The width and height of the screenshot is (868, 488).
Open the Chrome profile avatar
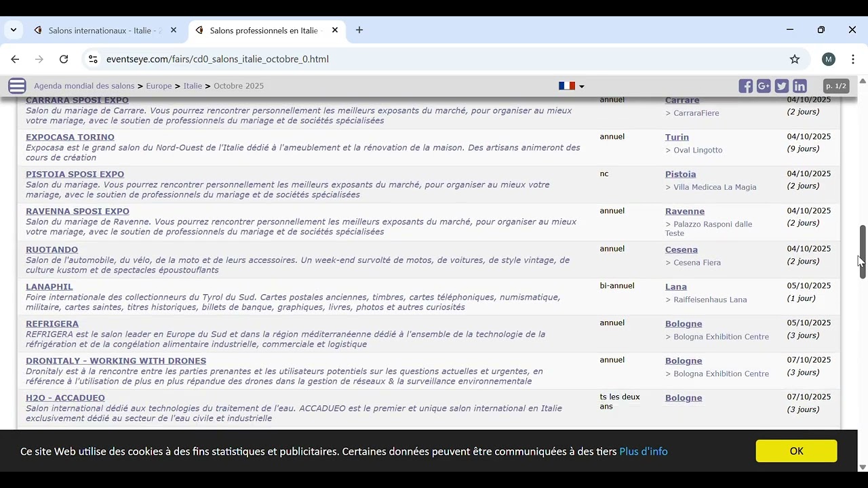tap(829, 59)
